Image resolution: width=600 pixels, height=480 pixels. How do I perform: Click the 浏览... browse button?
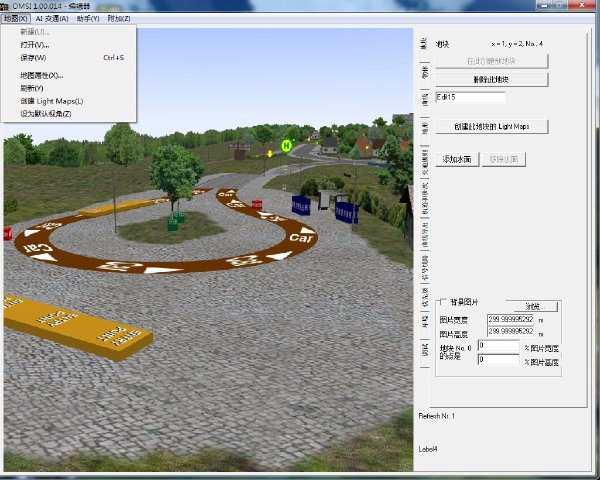(x=535, y=306)
